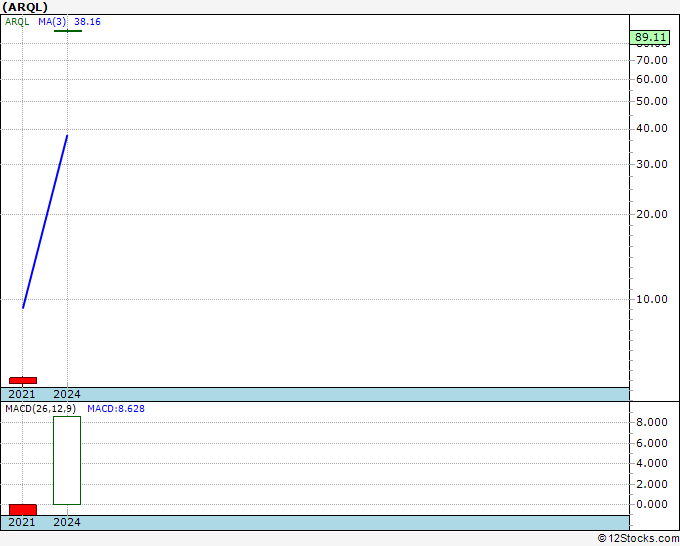680x546 pixels.
Task: Click 2021 on the MACD time axis
Action: point(22,522)
